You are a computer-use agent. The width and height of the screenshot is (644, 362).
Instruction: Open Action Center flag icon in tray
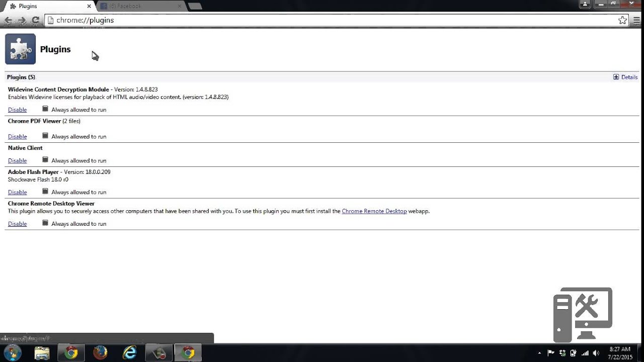[551, 353]
